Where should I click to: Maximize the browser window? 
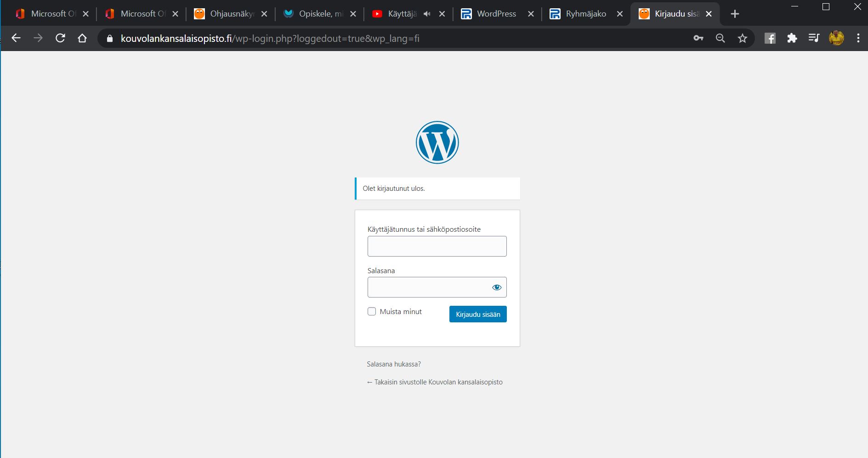pyautogui.click(x=826, y=6)
